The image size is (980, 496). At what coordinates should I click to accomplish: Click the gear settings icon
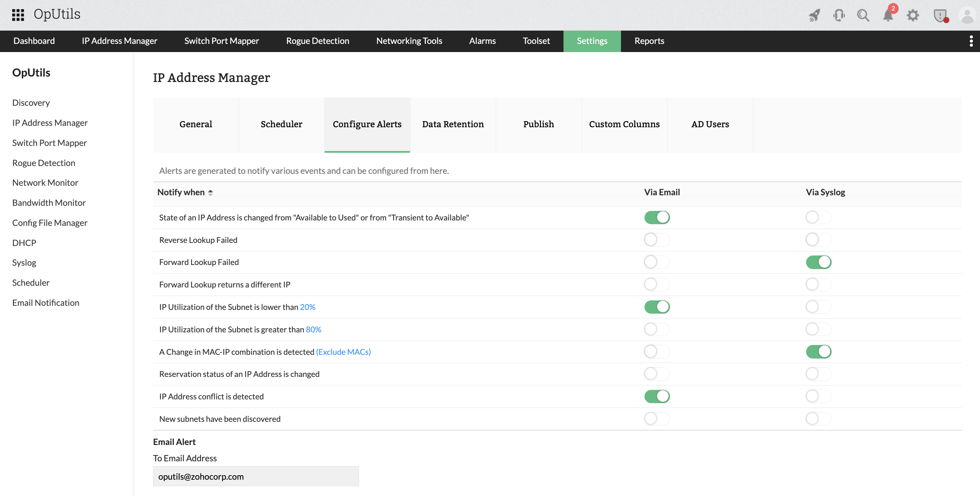click(x=913, y=15)
